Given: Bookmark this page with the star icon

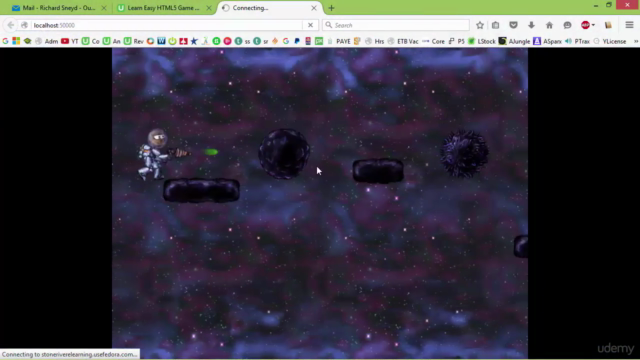Looking at the screenshot, I should [480, 25].
